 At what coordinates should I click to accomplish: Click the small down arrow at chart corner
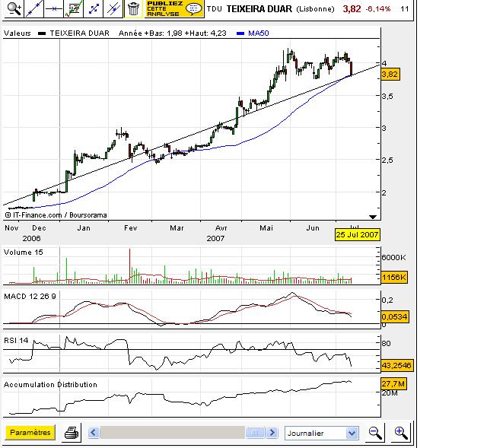tap(372, 216)
